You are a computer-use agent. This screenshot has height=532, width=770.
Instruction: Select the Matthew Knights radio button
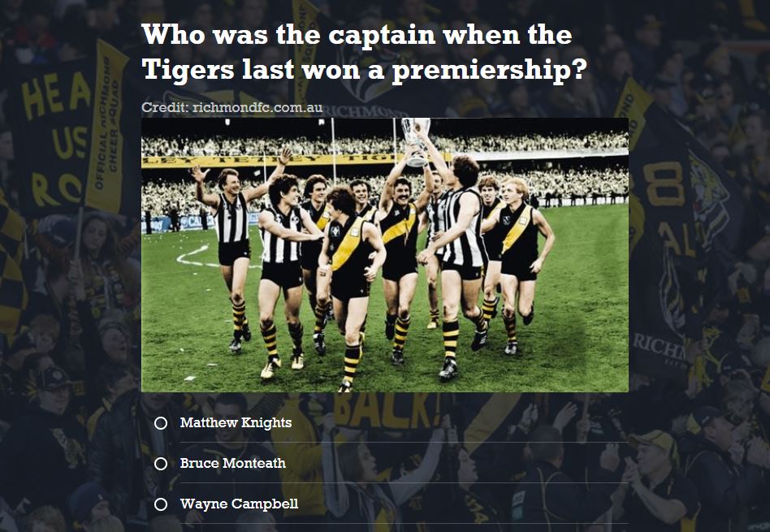[x=161, y=423]
